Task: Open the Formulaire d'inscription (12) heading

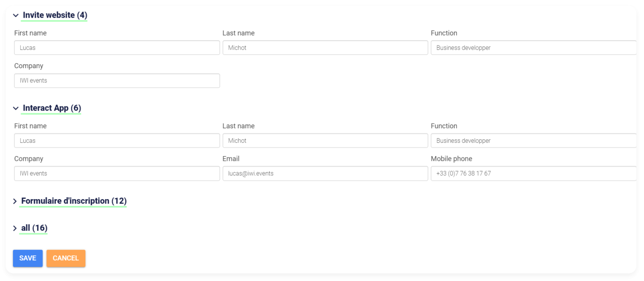Action: point(74,201)
